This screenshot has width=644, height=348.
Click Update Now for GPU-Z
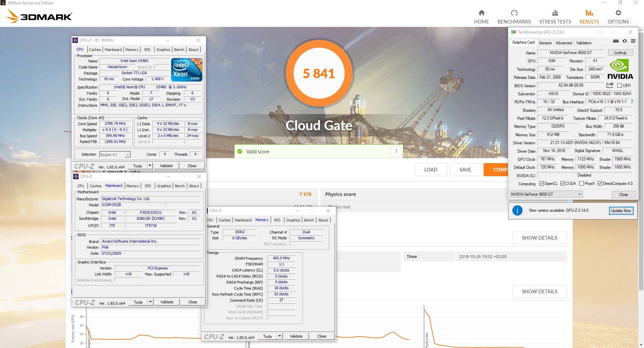pyautogui.click(x=621, y=211)
